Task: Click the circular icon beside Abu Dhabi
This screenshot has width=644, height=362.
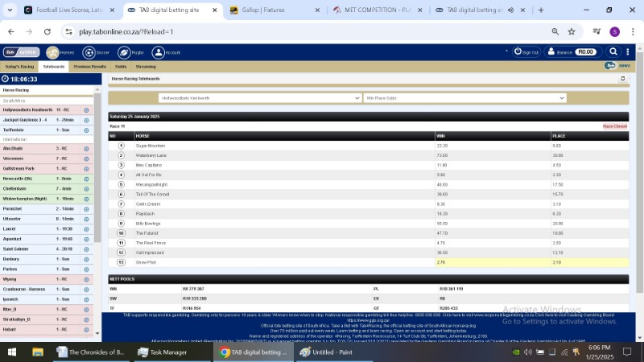Action: click(x=86, y=149)
